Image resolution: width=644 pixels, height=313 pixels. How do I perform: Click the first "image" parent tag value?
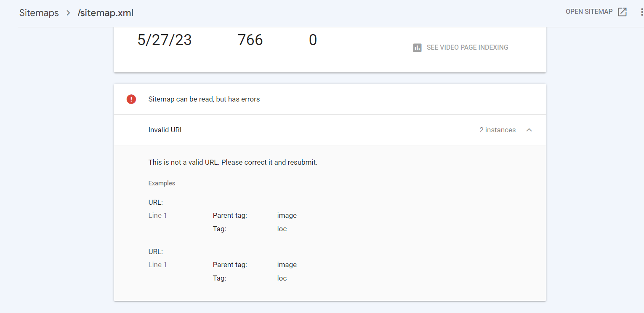click(287, 215)
